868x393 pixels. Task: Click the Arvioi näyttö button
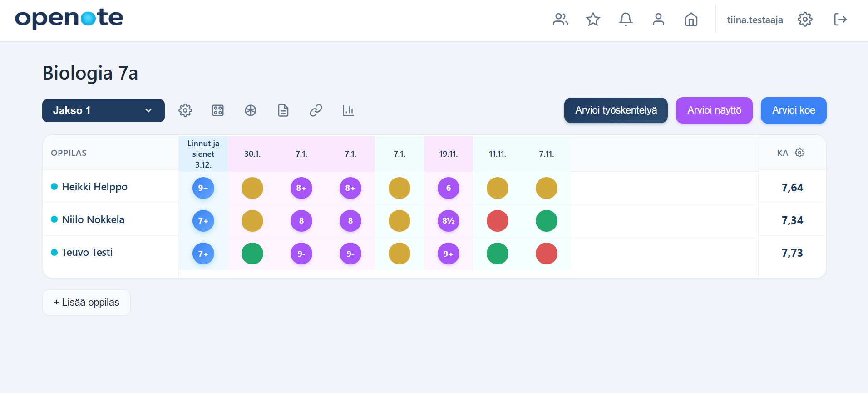click(x=714, y=110)
